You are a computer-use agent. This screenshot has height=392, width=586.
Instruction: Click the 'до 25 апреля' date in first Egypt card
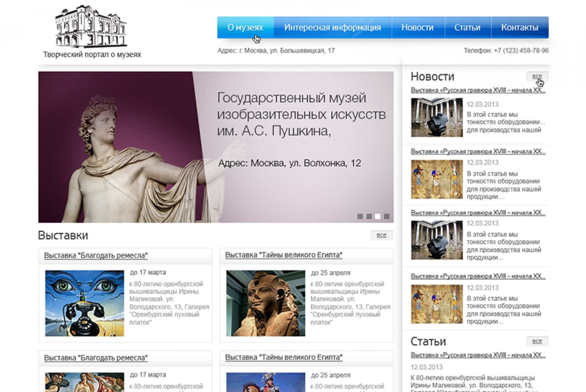[x=331, y=273]
